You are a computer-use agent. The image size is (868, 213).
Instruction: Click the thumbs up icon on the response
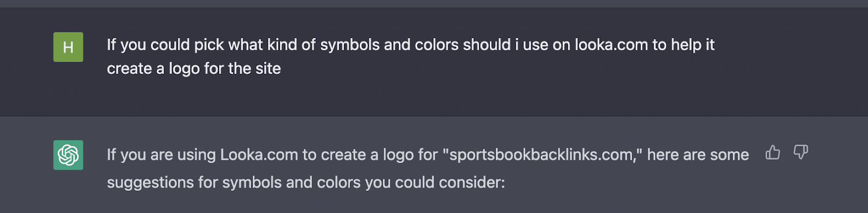[773, 153]
